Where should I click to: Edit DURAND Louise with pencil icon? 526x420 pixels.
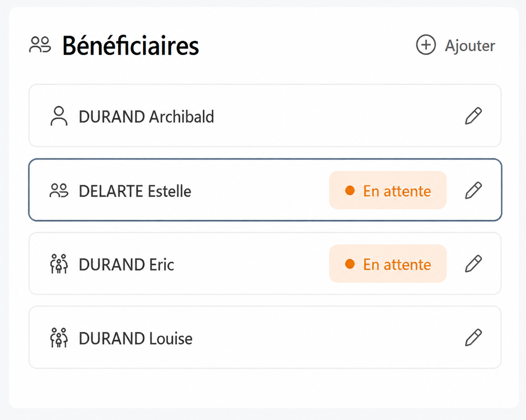coord(473,338)
